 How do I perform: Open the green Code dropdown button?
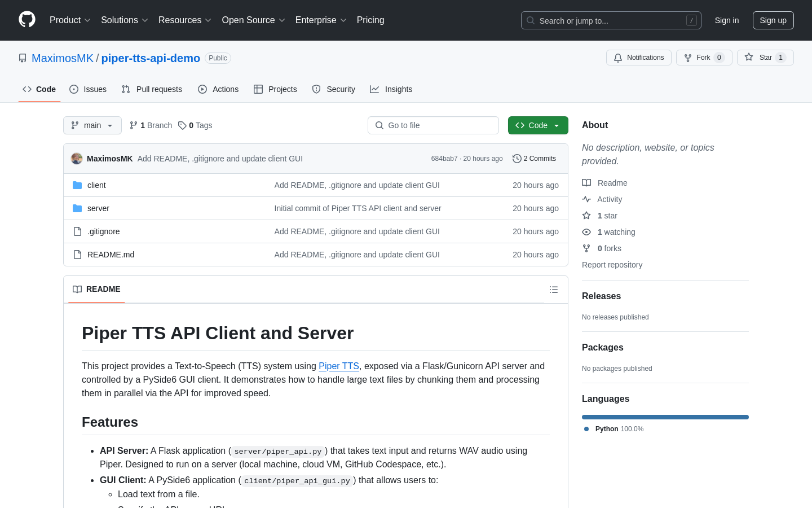(538, 125)
